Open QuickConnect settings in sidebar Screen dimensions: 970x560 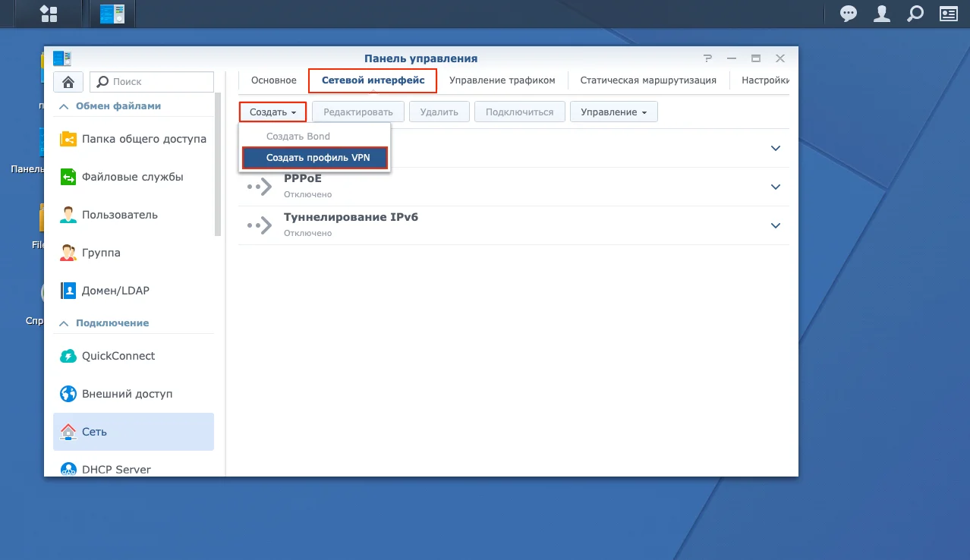118,356
